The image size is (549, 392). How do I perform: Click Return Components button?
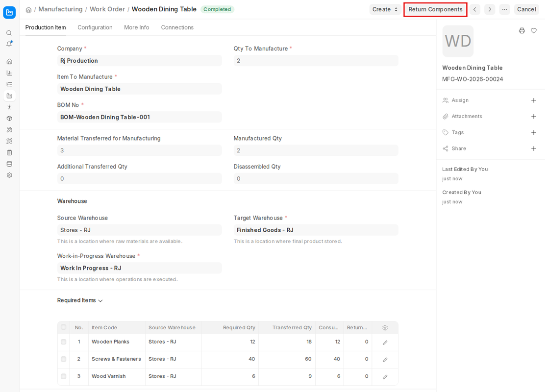pyautogui.click(x=435, y=9)
